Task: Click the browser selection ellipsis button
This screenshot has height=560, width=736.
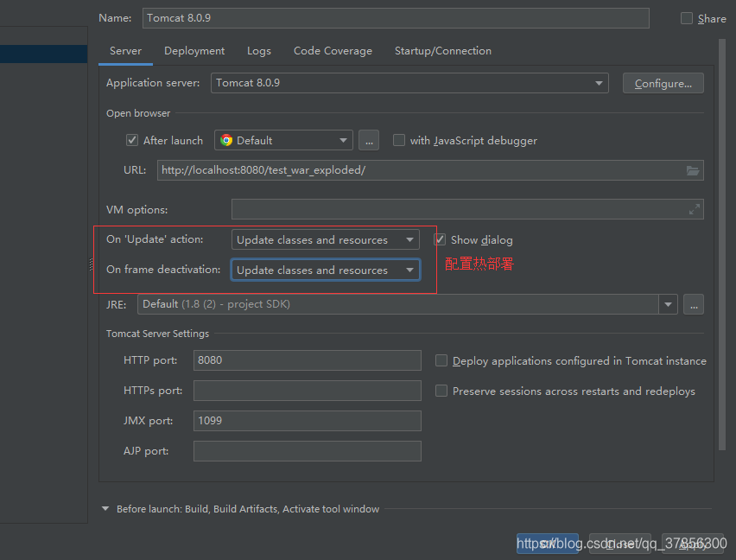Action: tap(369, 140)
